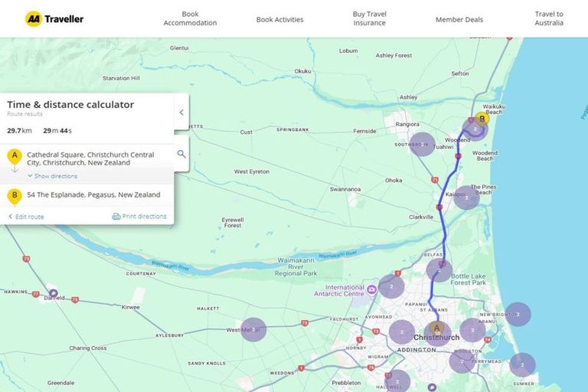This screenshot has height=392, width=588.
Task: Click the A start marker at Christchurch on map
Action: point(437,328)
